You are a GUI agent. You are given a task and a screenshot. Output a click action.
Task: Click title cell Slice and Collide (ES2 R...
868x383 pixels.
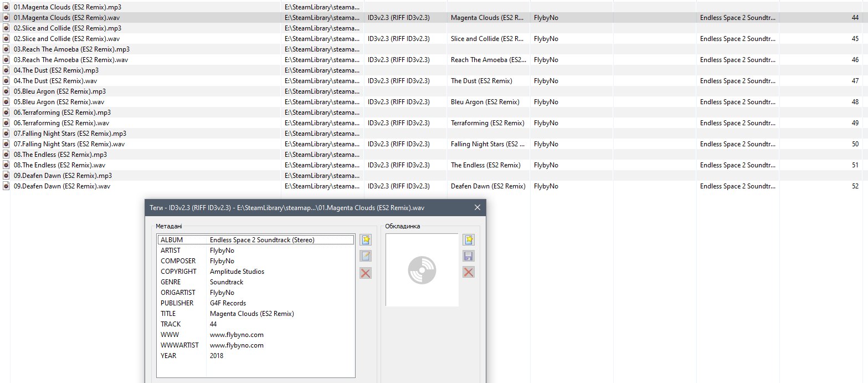coord(487,39)
